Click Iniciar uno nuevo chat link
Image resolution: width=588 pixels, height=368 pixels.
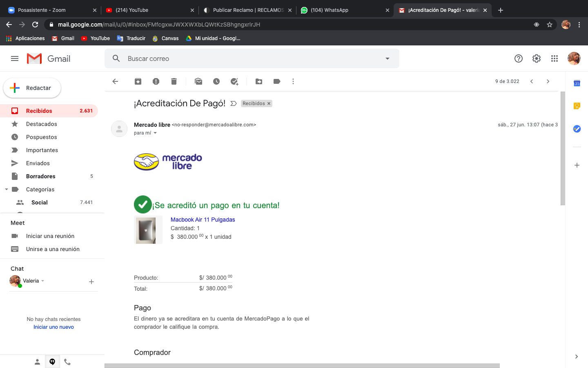coord(53,327)
